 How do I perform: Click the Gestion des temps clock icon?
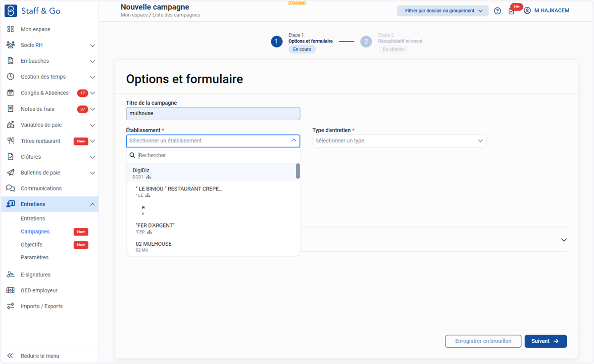click(10, 77)
